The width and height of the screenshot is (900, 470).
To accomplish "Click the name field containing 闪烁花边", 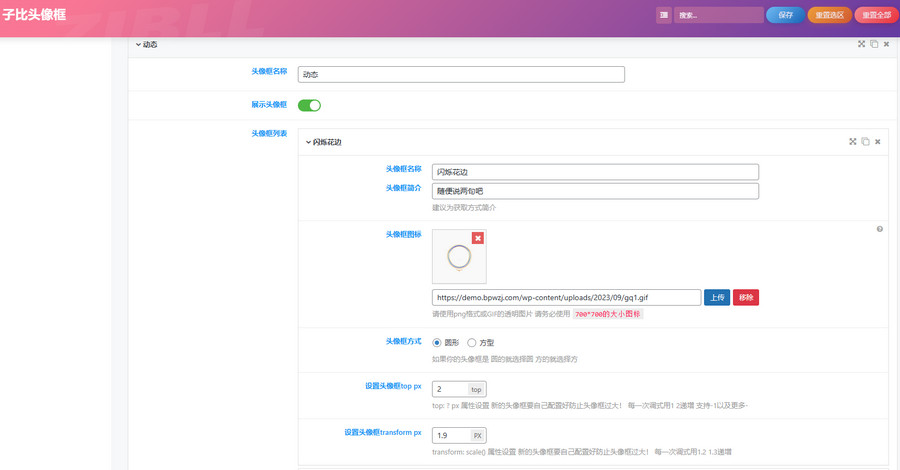I will coord(595,172).
